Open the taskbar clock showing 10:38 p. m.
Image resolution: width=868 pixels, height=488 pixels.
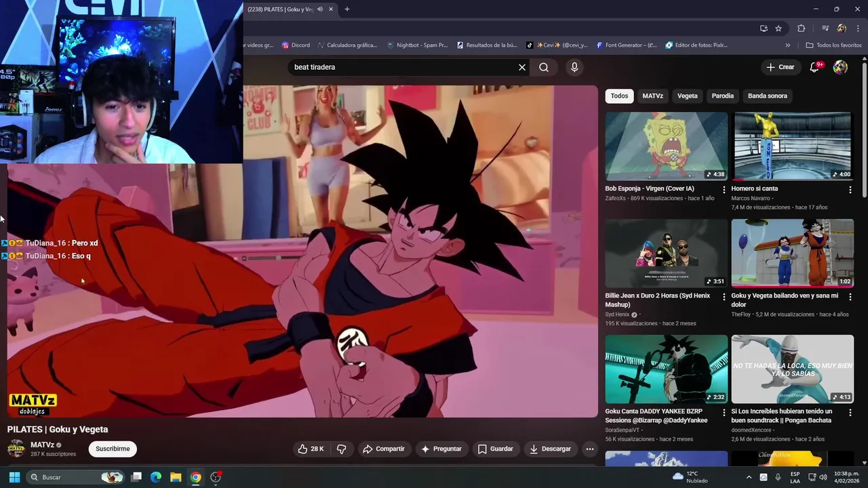coord(846,477)
